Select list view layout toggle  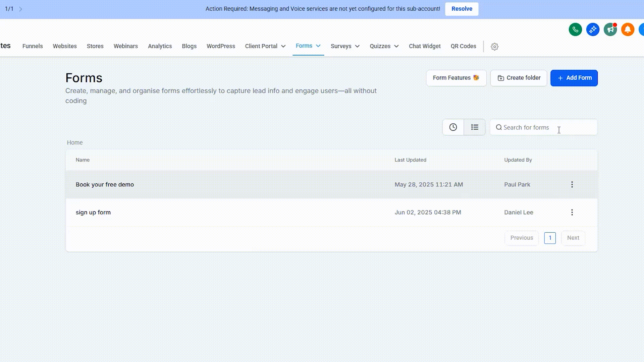pos(475,127)
